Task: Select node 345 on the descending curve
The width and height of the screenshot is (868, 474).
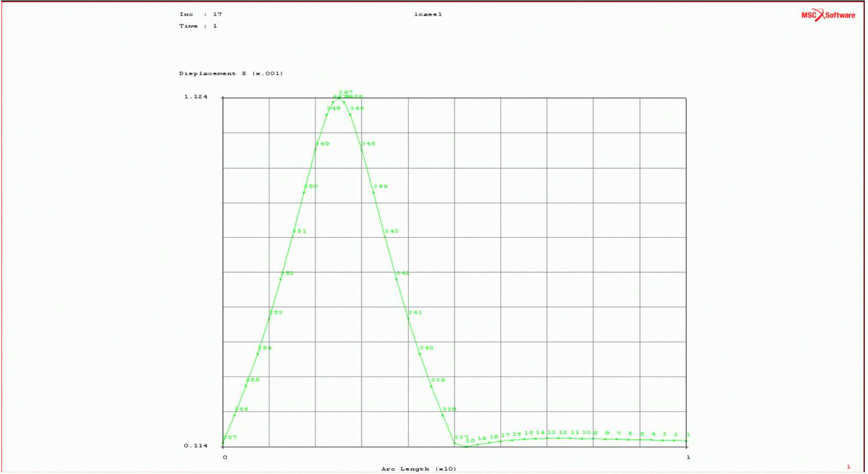Action: click(x=368, y=144)
